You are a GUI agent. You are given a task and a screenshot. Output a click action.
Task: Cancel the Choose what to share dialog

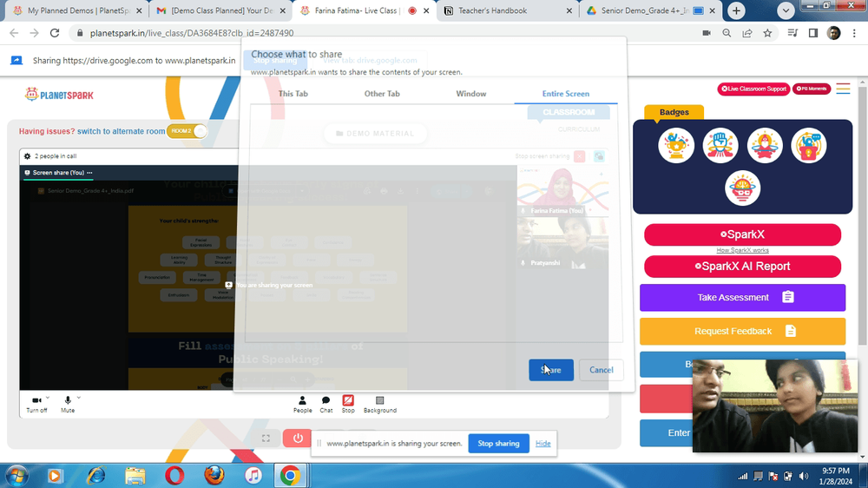[x=601, y=370]
